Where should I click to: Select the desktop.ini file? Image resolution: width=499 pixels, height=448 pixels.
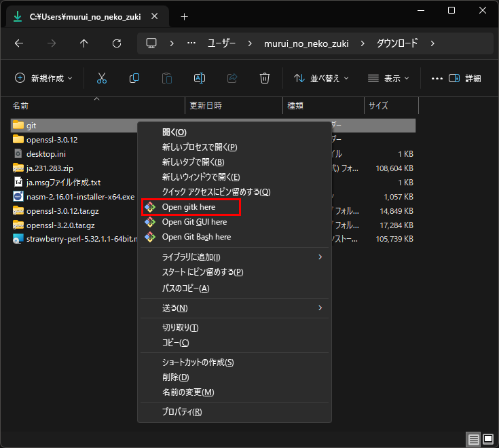coord(46,154)
